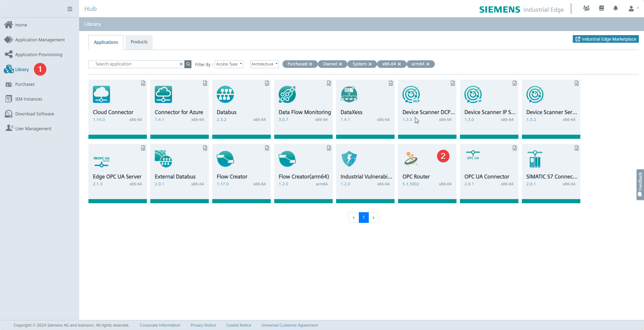Focus the Search application input field
Image resolution: width=644 pixels, height=330 pixels.
click(136, 64)
